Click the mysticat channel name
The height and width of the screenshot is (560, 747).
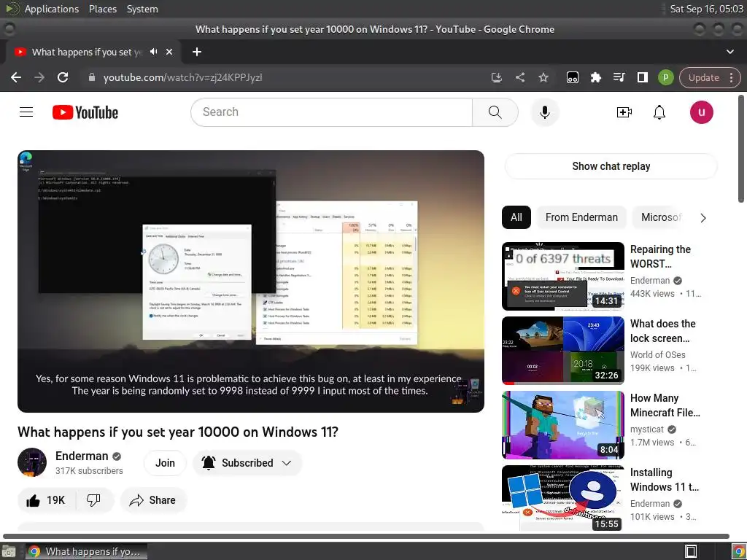tap(646, 429)
